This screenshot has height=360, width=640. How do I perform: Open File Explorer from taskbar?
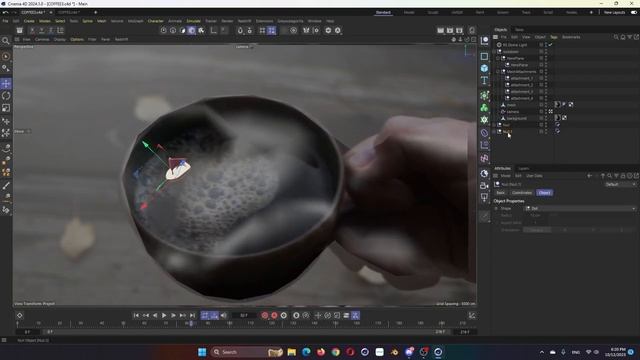291,352
